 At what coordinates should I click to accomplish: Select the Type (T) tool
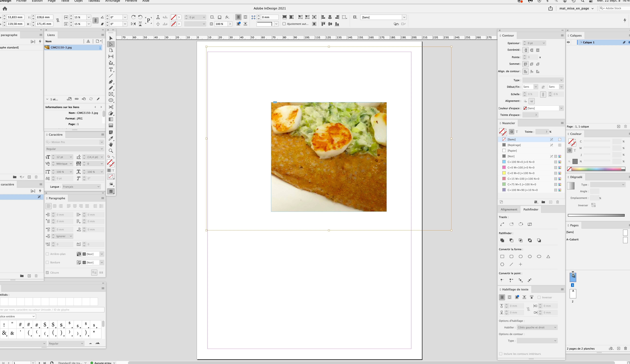point(111,69)
